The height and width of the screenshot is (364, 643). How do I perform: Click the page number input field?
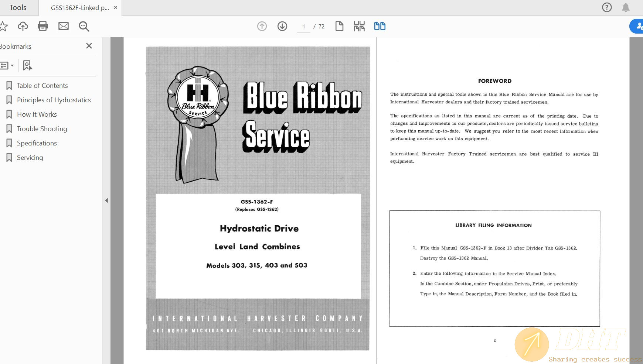(x=304, y=27)
